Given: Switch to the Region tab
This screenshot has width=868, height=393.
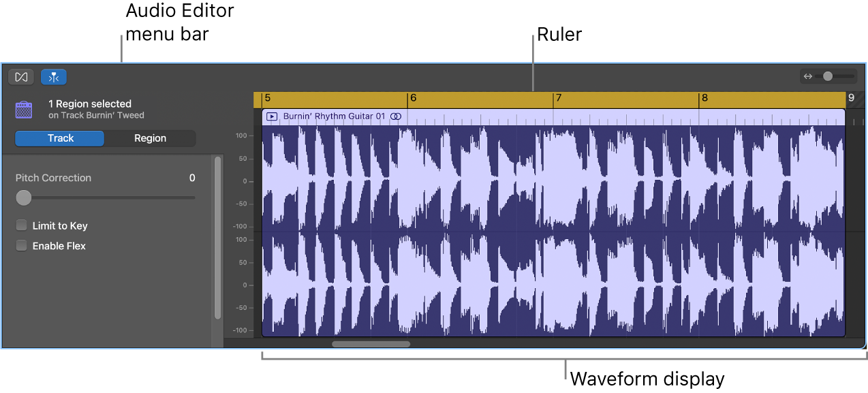Looking at the screenshot, I should pos(151,138).
